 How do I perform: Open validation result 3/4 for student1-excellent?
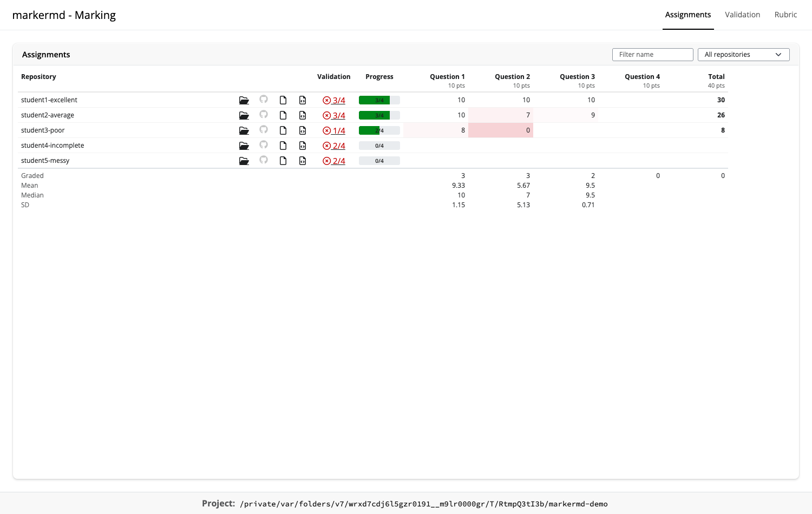[334, 100]
